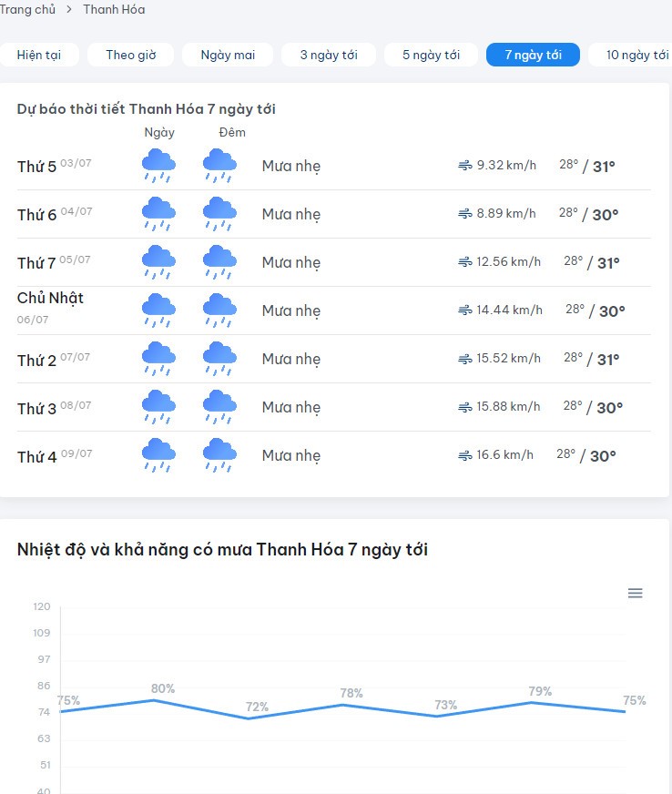The width and height of the screenshot is (672, 794).
Task: Expand the Thứ 7 05/07 forecast row
Action: coord(333,262)
